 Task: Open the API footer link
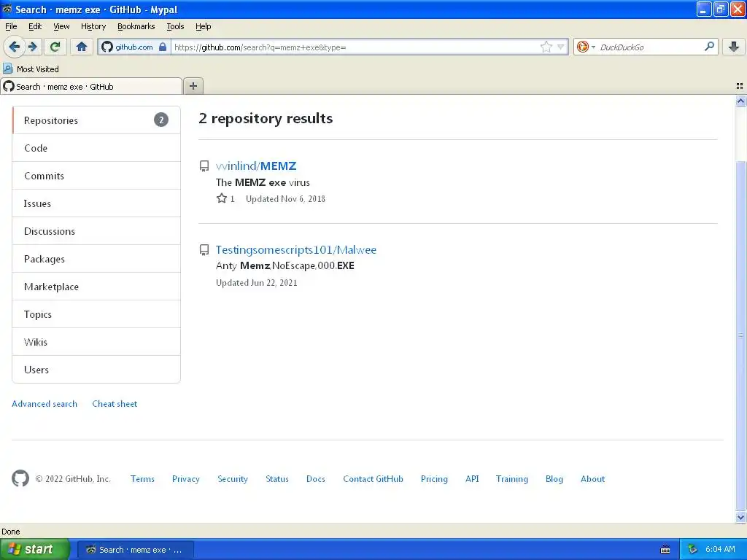point(472,479)
